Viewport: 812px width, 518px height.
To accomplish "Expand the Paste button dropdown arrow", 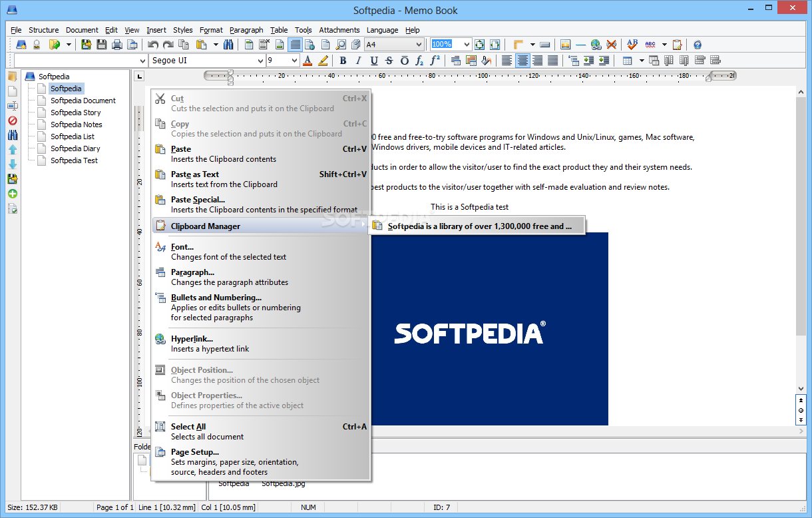I will (216, 45).
